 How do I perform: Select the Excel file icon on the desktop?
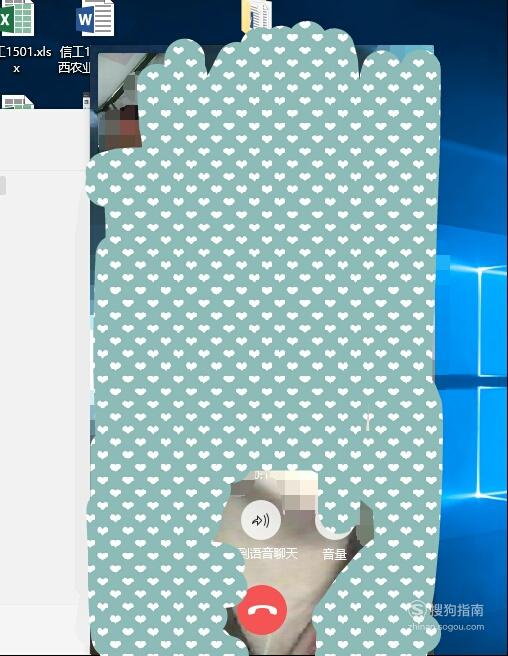click(x=17, y=18)
